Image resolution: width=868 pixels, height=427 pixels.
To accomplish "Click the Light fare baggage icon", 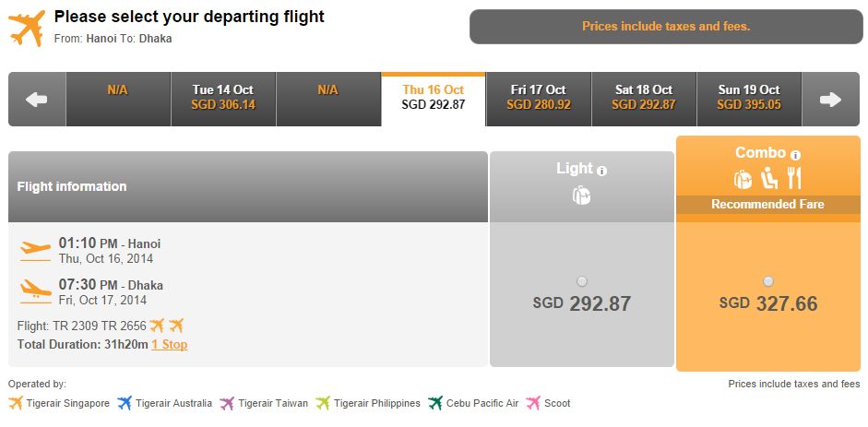I will [x=581, y=196].
